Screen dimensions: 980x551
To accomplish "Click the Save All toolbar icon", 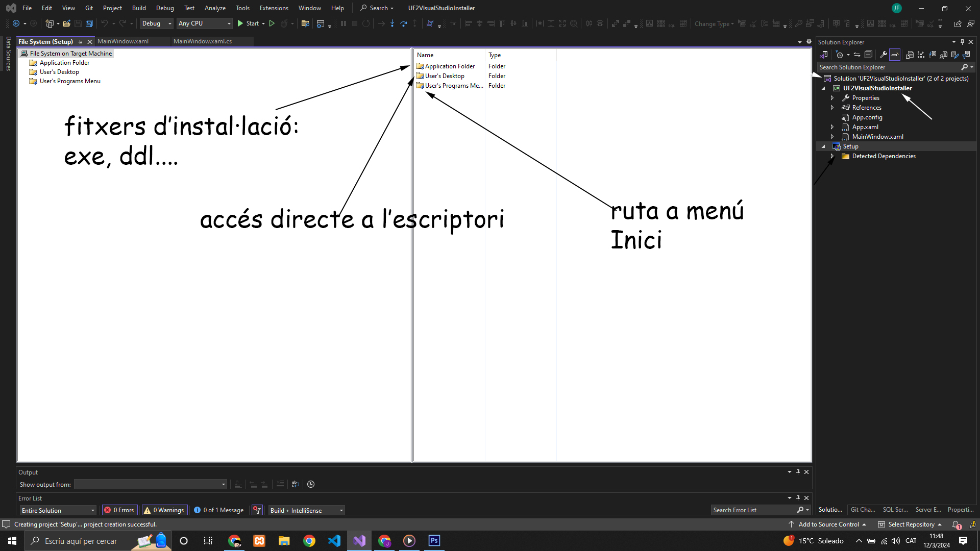I will [89, 23].
